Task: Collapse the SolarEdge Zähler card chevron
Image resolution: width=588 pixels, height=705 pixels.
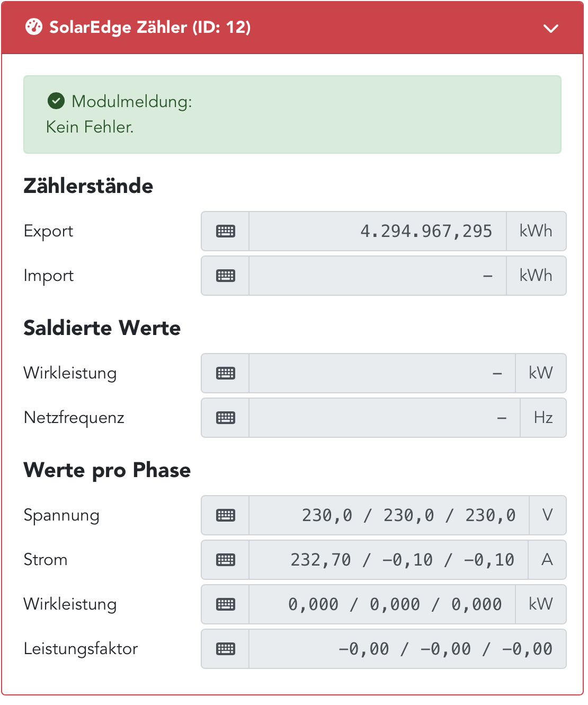Action: pyautogui.click(x=551, y=28)
